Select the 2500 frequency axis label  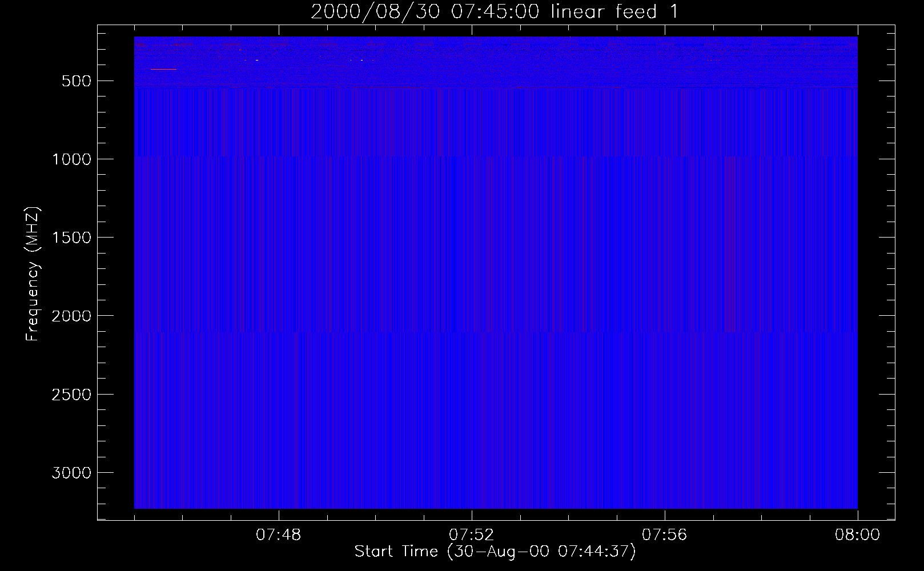71,395
